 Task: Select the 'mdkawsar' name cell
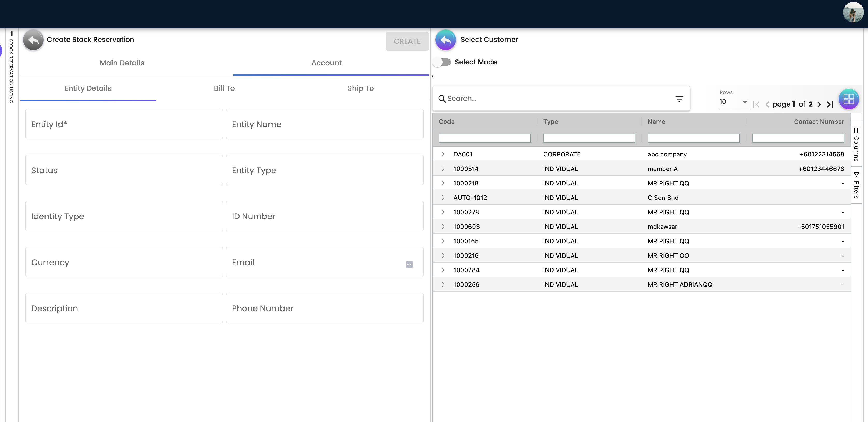[x=662, y=227]
